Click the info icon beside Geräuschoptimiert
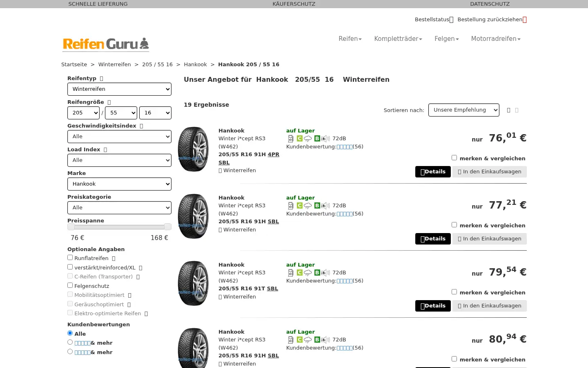The width and height of the screenshot is (588, 368). point(129,305)
